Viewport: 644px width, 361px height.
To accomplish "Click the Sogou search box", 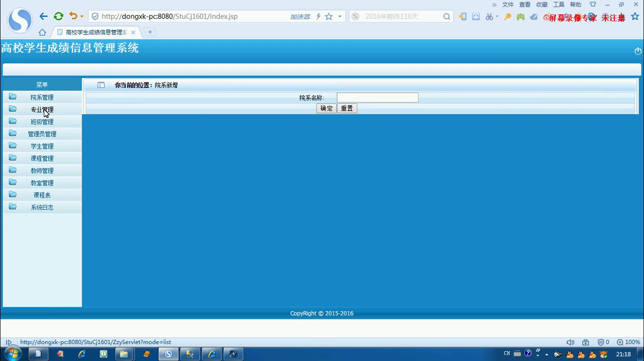I will [401, 17].
